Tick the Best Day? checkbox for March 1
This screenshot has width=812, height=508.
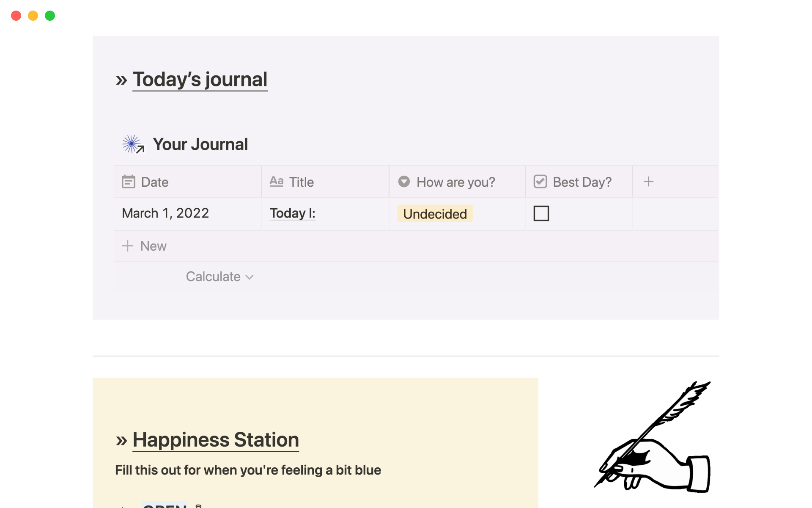click(541, 213)
